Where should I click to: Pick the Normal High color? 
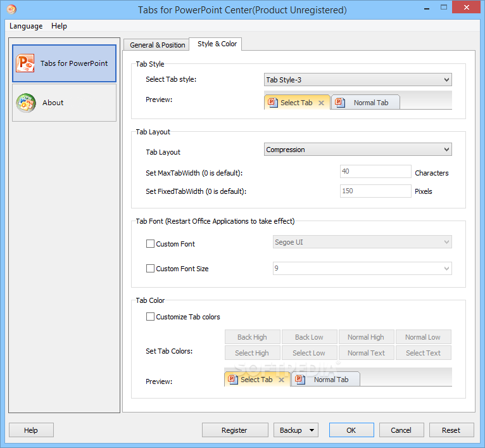click(366, 337)
